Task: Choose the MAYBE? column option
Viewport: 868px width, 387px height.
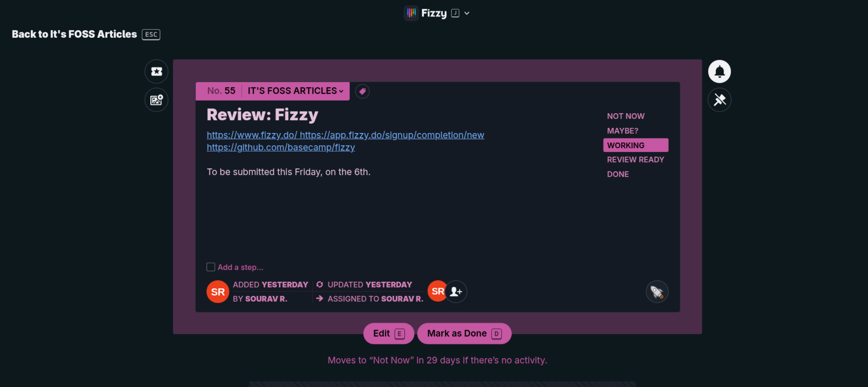Action: (x=622, y=131)
